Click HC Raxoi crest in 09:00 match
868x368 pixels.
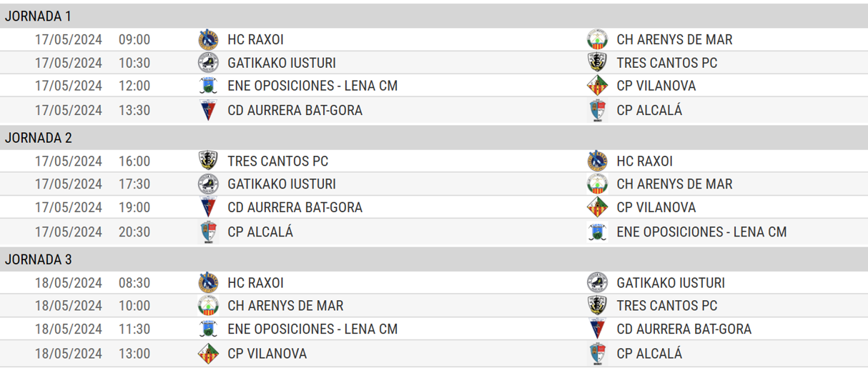click(208, 39)
